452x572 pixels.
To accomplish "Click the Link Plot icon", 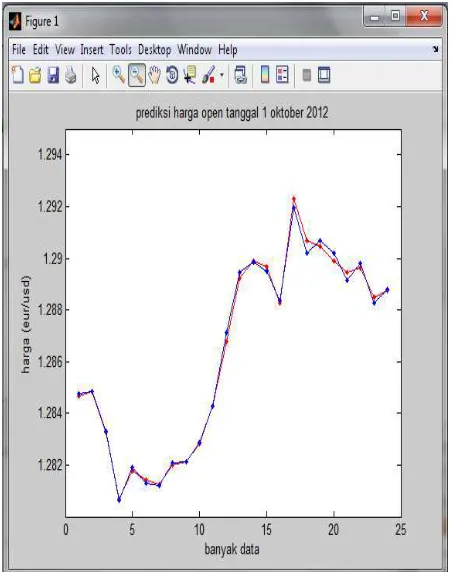I will click(240, 75).
